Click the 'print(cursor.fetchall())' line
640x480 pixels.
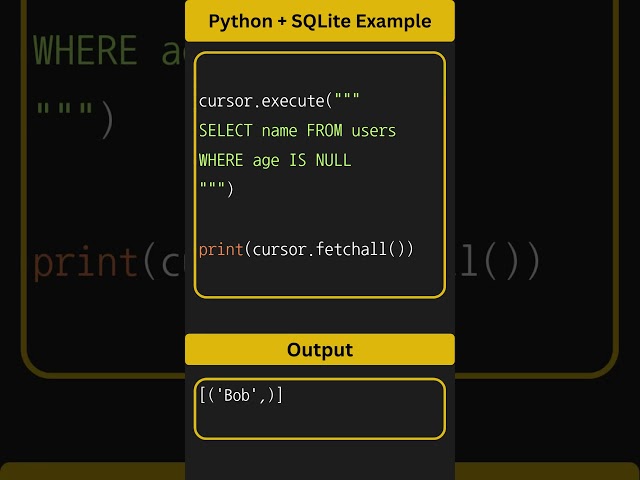click(x=306, y=249)
